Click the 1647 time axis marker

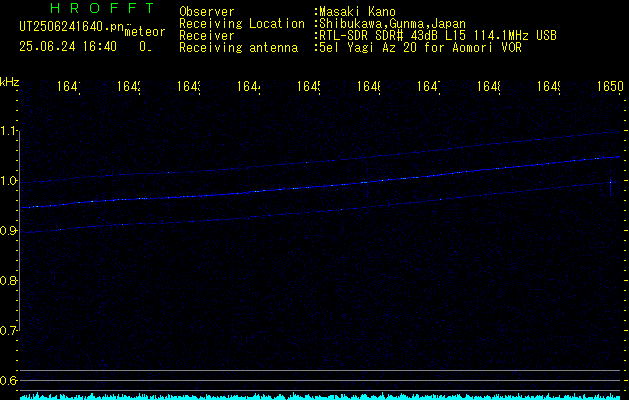[x=429, y=86]
